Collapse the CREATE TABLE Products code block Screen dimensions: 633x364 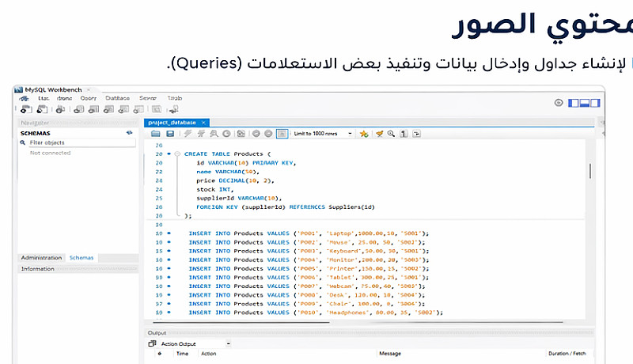tap(177, 154)
